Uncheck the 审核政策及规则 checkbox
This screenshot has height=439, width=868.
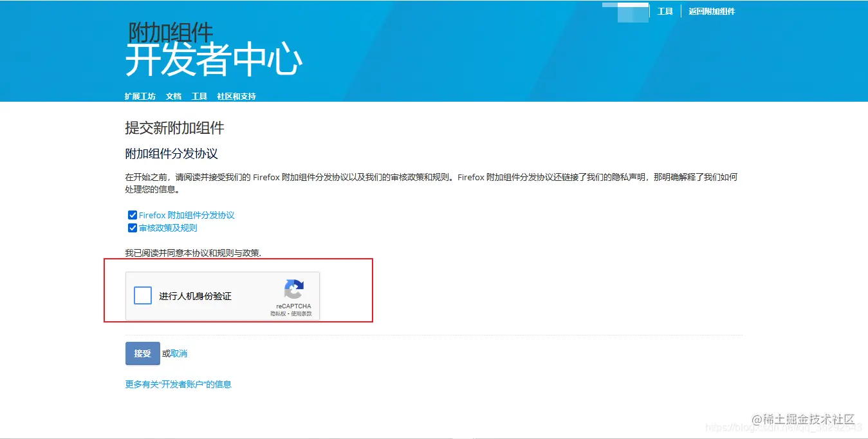click(x=133, y=228)
